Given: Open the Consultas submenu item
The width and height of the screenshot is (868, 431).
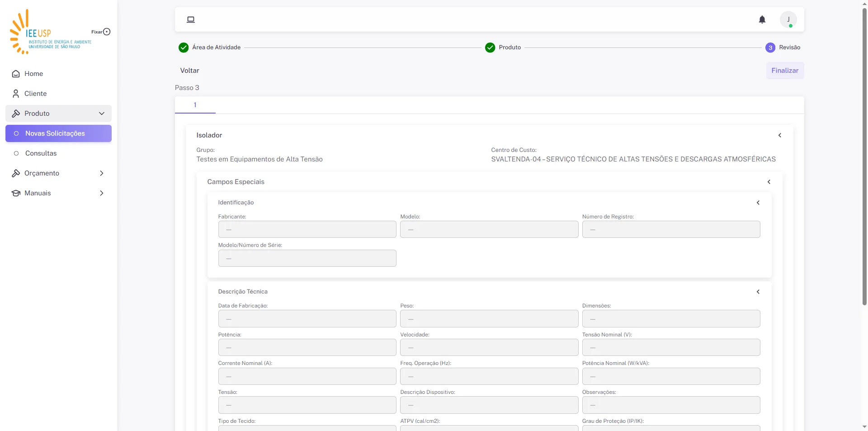Looking at the screenshot, I should [x=58, y=153].
